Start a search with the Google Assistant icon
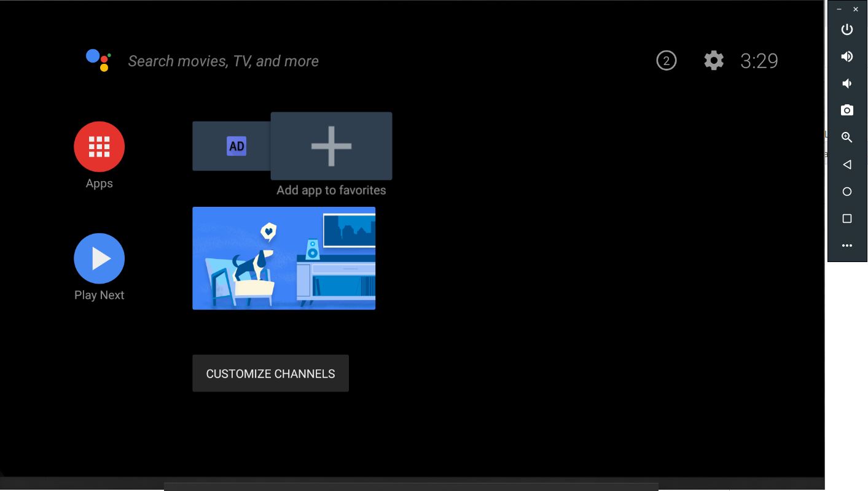The width and height of the screenshot is (868, 491). (99, 60)
